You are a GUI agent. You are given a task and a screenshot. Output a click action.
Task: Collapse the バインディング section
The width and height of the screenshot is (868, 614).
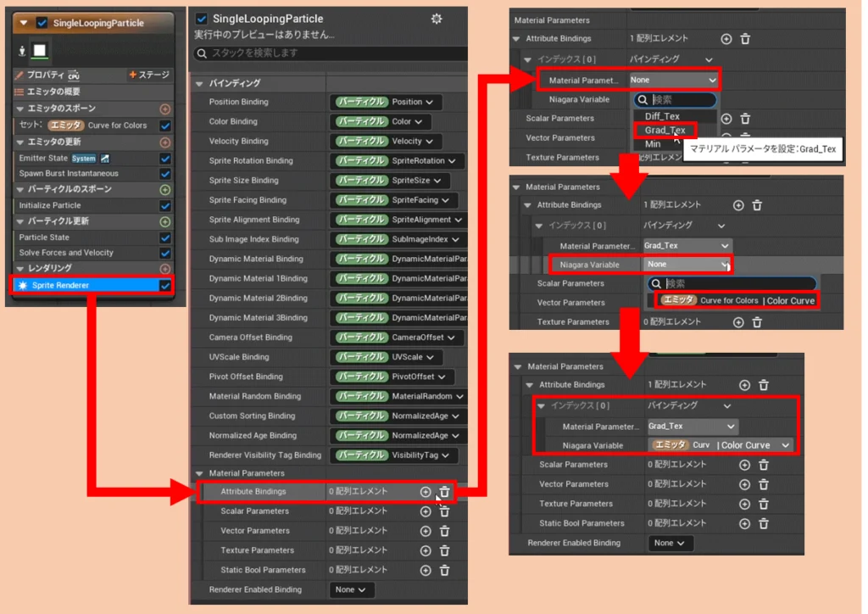click(200, 83)
